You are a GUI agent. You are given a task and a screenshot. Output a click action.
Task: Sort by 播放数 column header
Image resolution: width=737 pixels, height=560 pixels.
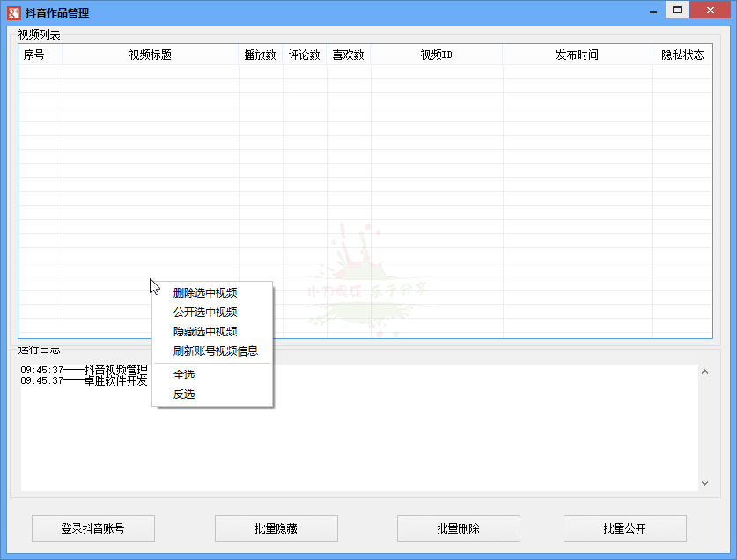pyautogui.click(x=260, y=55)
